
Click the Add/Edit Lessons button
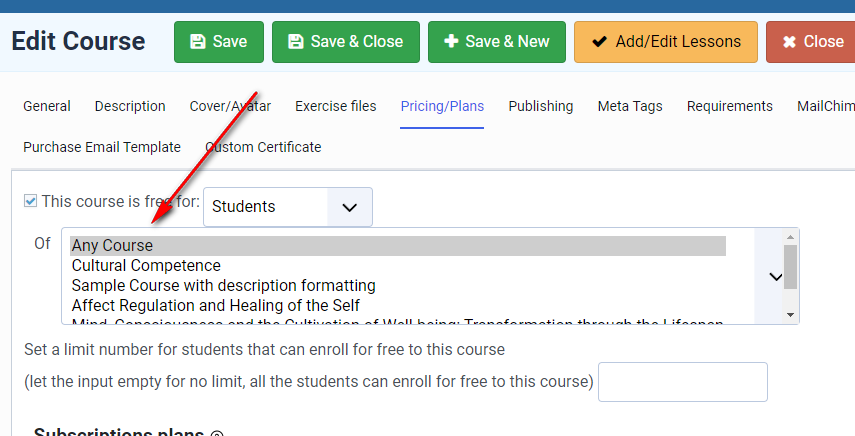point(665,42)
